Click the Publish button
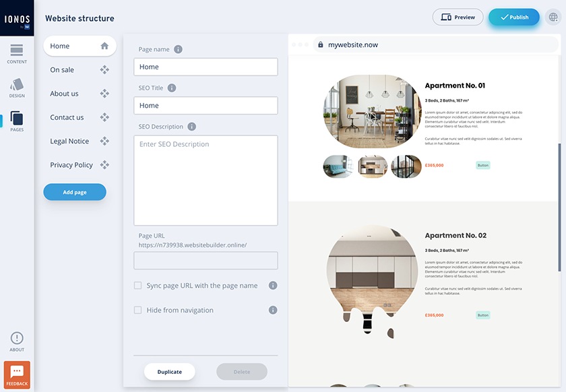Viewport: 566px width, 392px height. click(x=514, y=17)
